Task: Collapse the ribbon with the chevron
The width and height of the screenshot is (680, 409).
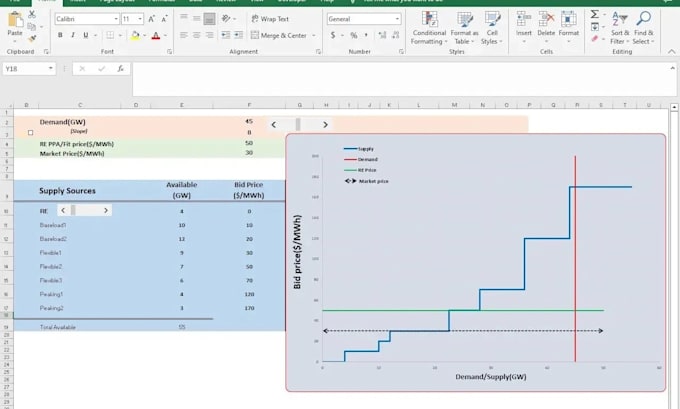Action: coord(671,52)
